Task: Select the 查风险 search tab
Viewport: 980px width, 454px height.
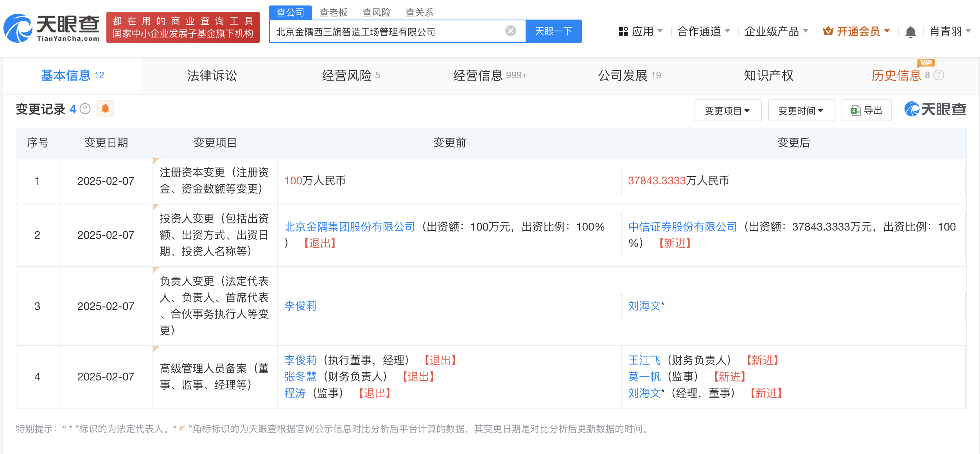Action: click(x=376, y=13)
